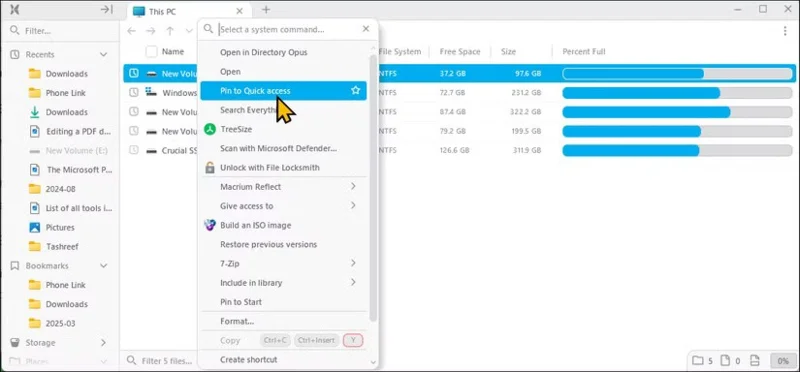Expand the Include in library submenu arrow
The height and width of the screenshot is (372, 800).
(x=353, y=282)
